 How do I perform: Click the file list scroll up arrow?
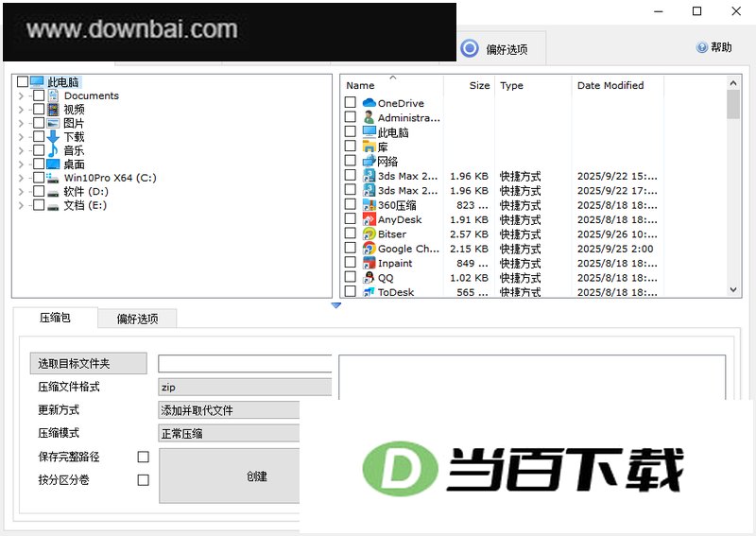[733, 83]
